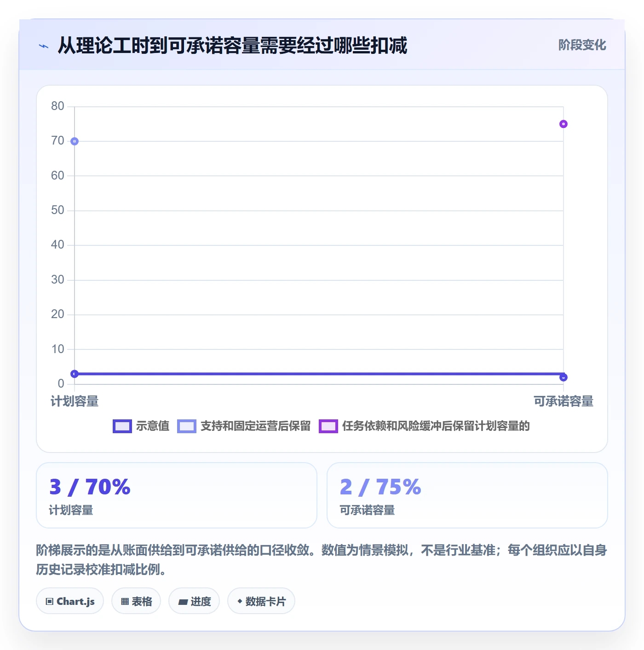The height and width of the screenshot is (650, 644).
Task: Click the y-axis value 80
Action: [x=57, y=106]
